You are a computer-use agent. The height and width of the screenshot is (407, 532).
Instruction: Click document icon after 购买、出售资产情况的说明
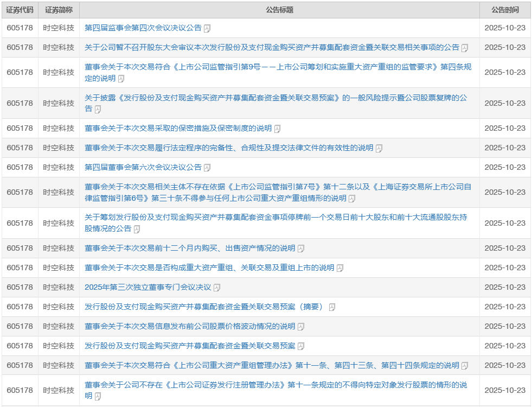click(301, 249)
